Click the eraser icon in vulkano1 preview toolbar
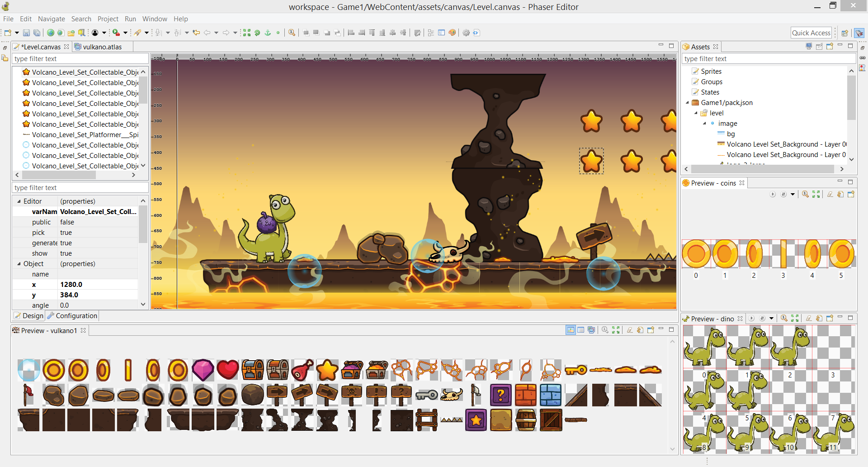 630,330
